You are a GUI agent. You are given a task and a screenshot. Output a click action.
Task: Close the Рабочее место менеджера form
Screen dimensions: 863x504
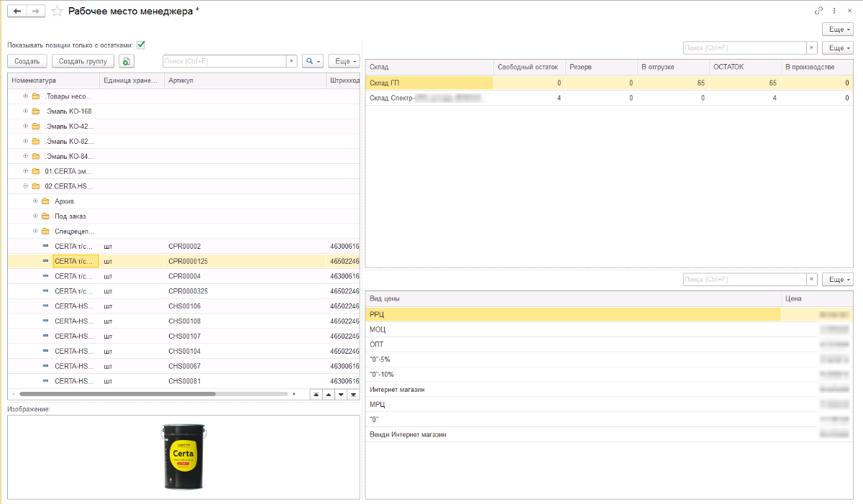(x=850, y=11)
